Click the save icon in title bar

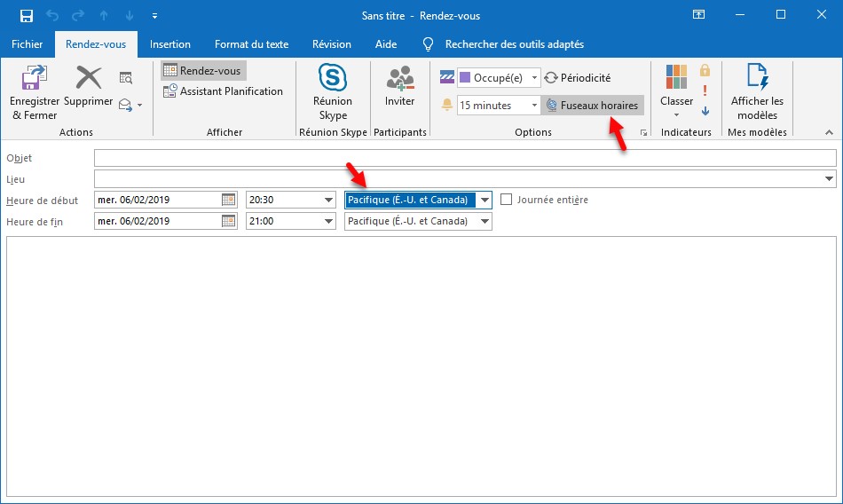tap(27, 15)
